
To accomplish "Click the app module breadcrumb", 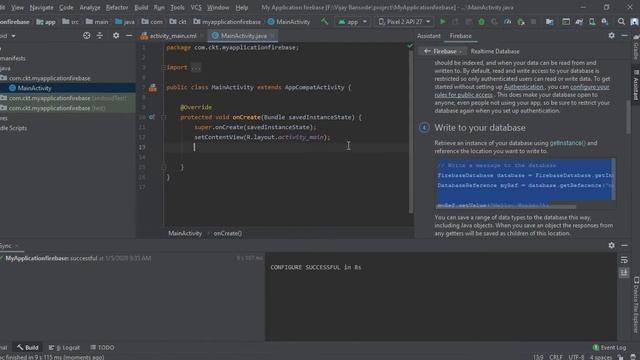I will coord(46,22).
